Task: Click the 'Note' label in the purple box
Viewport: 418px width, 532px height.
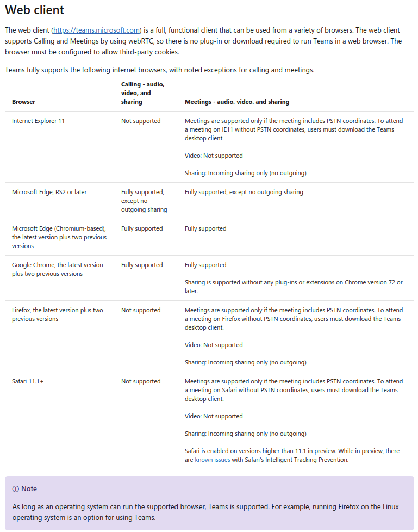Action: click(x=29, y=489)
